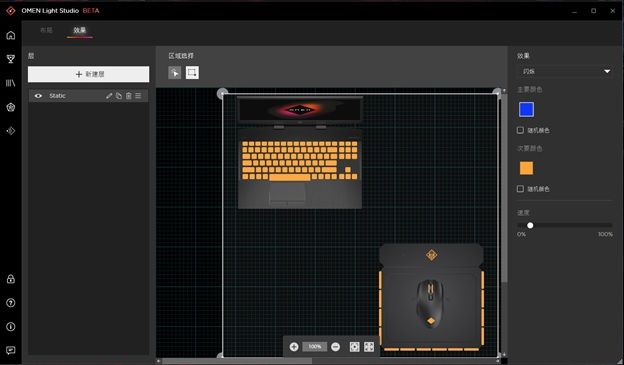Image resolution: width=624 pixels, height=365 pixels.
Task: Switch to the 效果 effects tab
Action: (80, 30)
